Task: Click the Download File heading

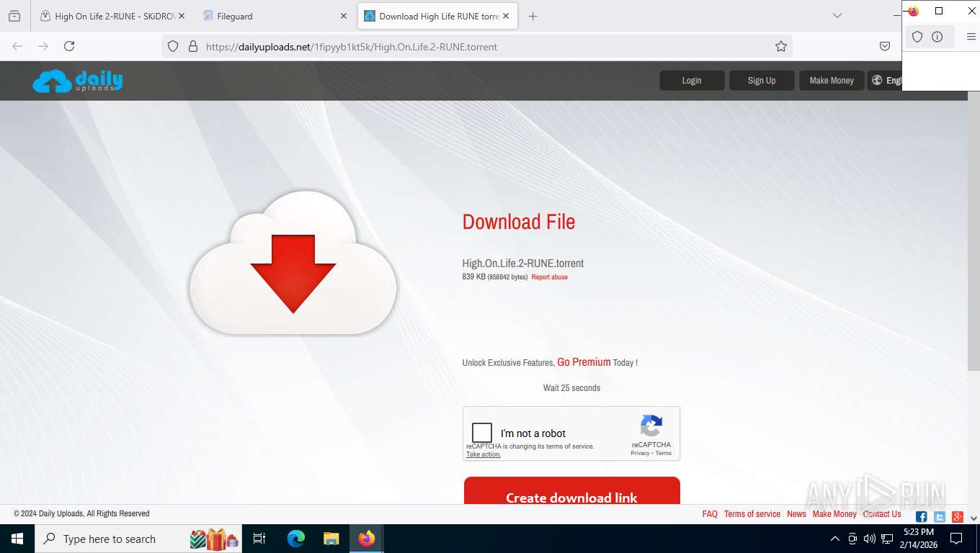Action: click(519, 222)
